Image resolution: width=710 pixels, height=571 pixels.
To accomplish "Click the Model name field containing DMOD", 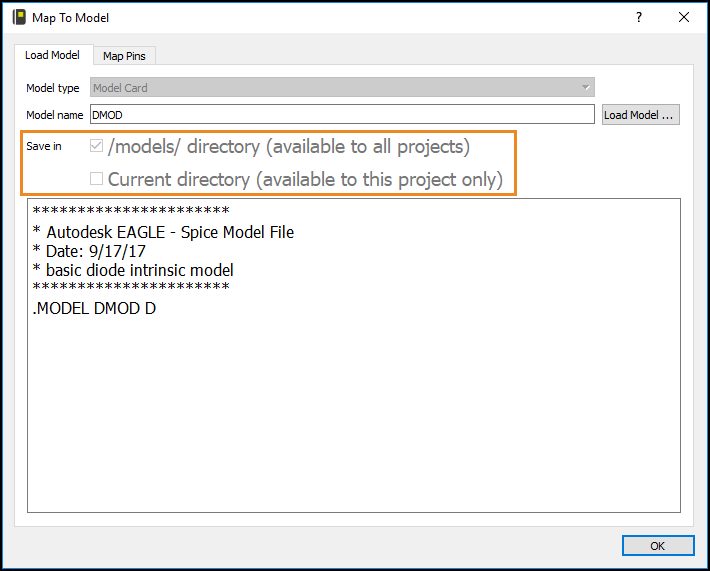I will click(x=342, y=115).
